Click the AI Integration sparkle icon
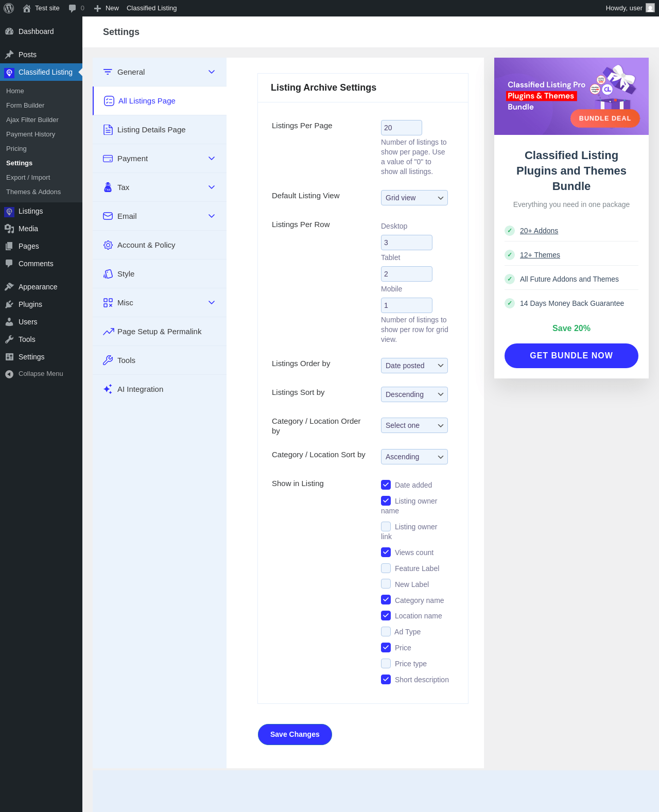Image resolution: width=659 pixels, height=812 pixels. pos(108,389)
